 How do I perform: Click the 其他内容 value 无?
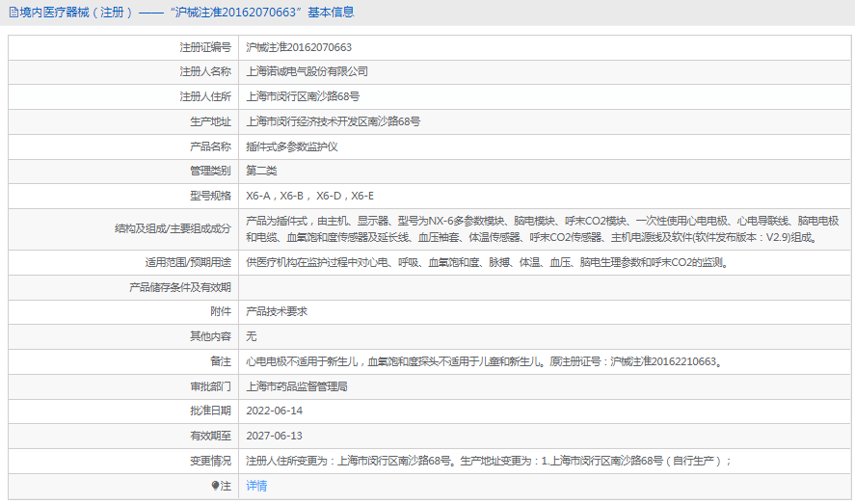tap(251, 336)
